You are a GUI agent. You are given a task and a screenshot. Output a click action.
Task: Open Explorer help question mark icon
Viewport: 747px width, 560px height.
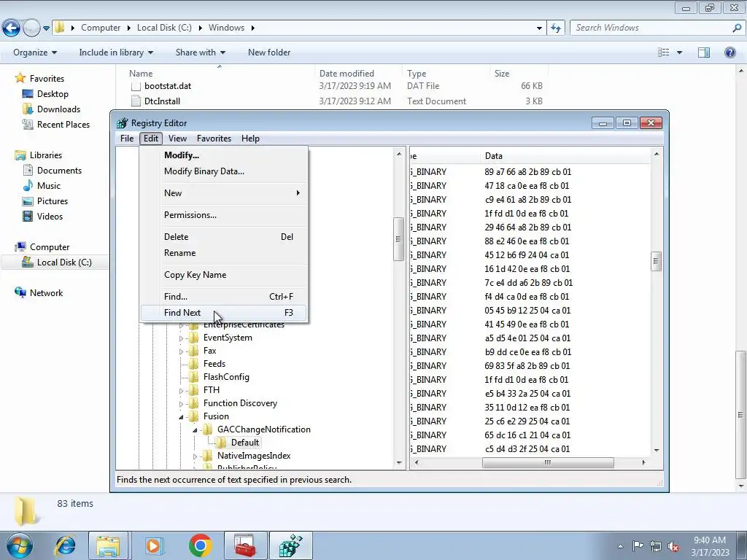point(729,52)
